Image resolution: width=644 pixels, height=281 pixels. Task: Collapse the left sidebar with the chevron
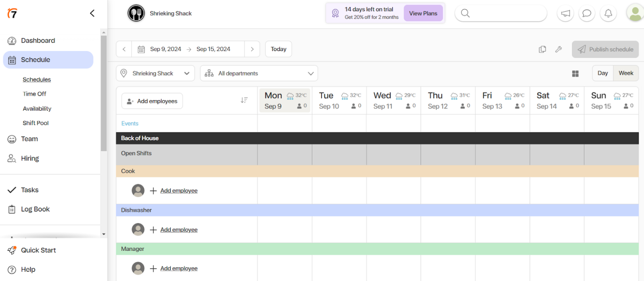pos(92,13)
